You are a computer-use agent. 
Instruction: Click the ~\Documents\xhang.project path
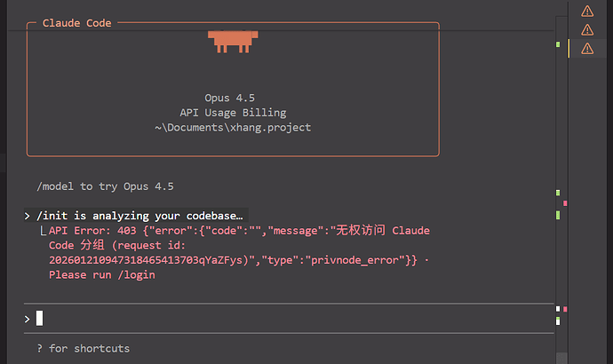pos(232,127)
